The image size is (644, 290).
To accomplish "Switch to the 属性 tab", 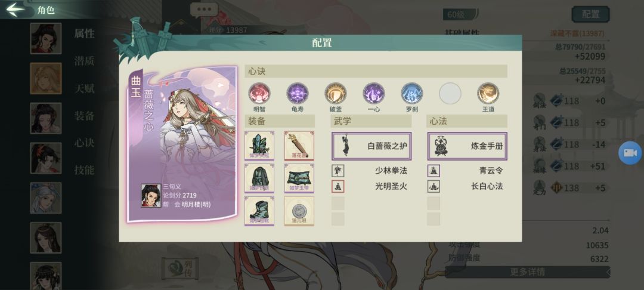I will click(x=84, y=33).
